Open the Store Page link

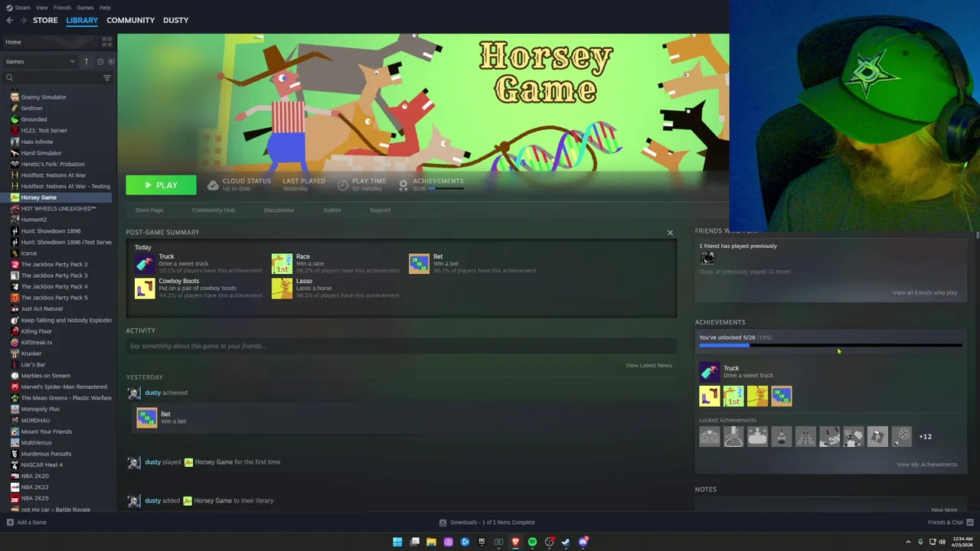point(149,210)
